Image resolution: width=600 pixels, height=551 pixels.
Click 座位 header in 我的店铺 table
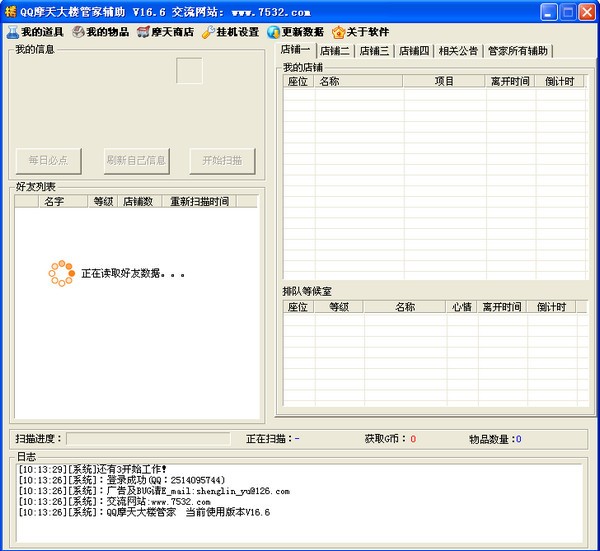coord(298,81)
